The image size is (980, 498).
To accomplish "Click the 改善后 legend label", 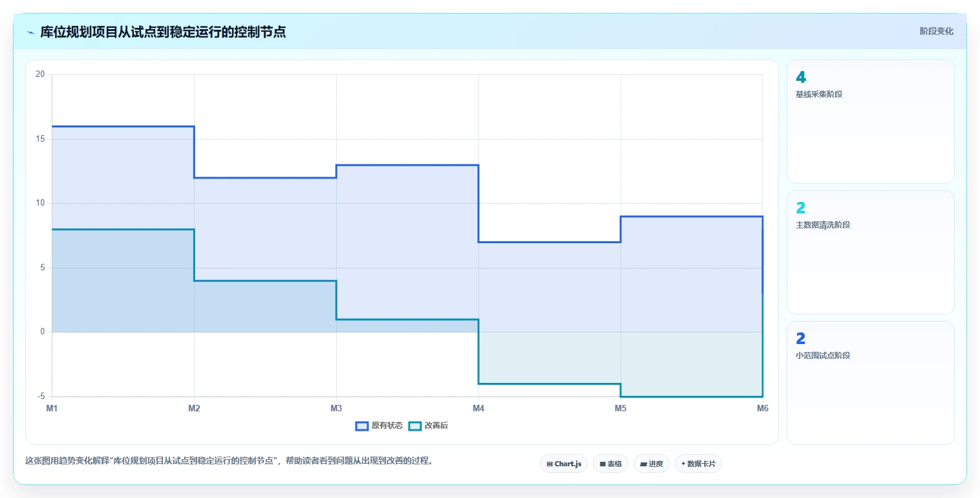I will pyautogui.click(x=436, y=426).
